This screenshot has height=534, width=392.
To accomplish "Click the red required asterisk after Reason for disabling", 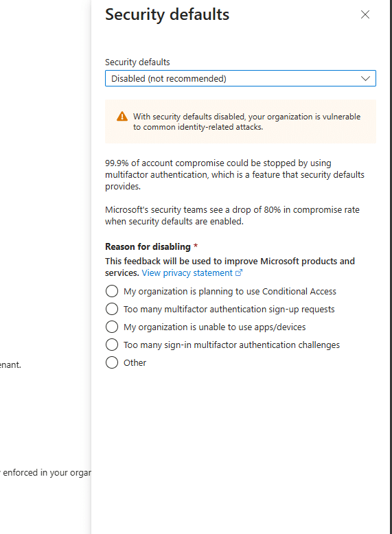I will [x=196, y=246].
